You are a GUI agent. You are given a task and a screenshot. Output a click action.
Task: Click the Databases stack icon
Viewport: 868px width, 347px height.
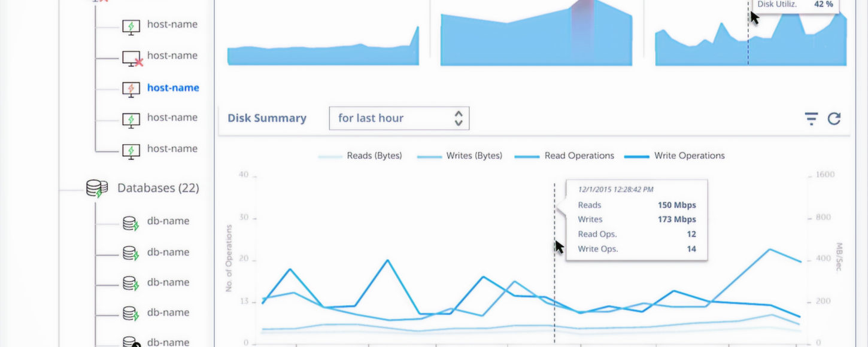pyautogui.click(x=97, y=188)
